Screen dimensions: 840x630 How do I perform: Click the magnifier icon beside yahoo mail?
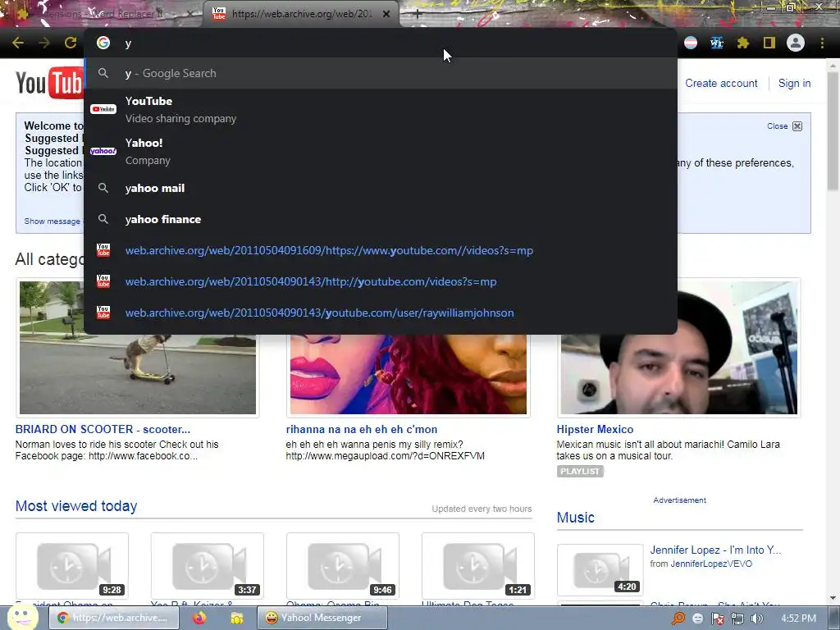(103, 188)
